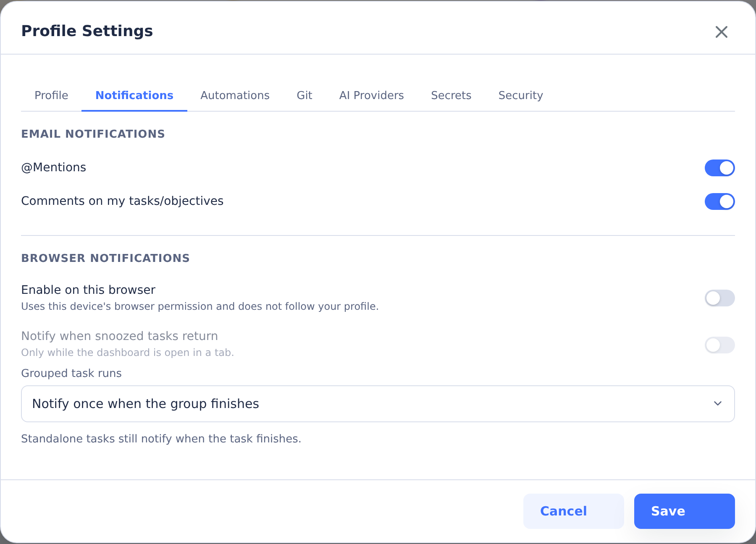Click the dropdown chevron arrow icon

point(718,403)
